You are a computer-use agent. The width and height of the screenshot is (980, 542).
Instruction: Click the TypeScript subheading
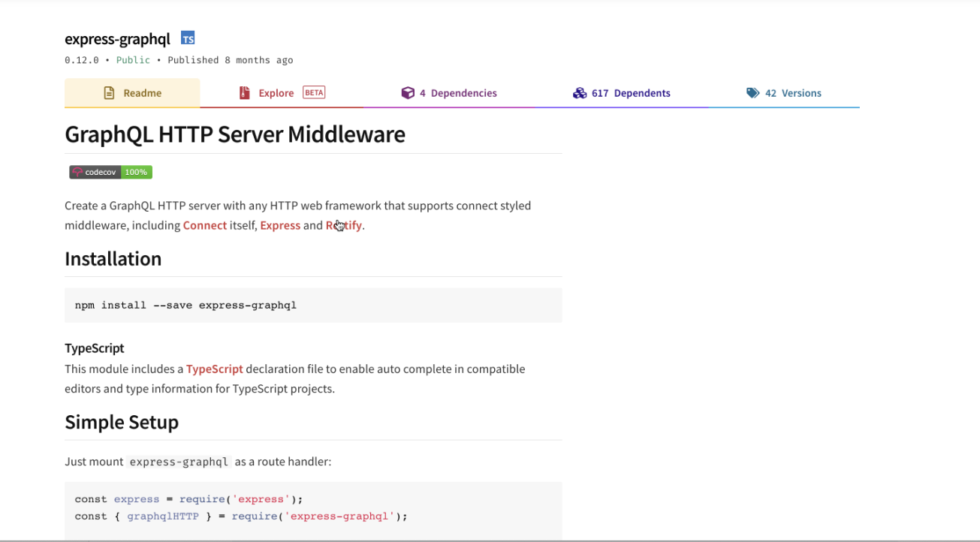pos(95,348)
